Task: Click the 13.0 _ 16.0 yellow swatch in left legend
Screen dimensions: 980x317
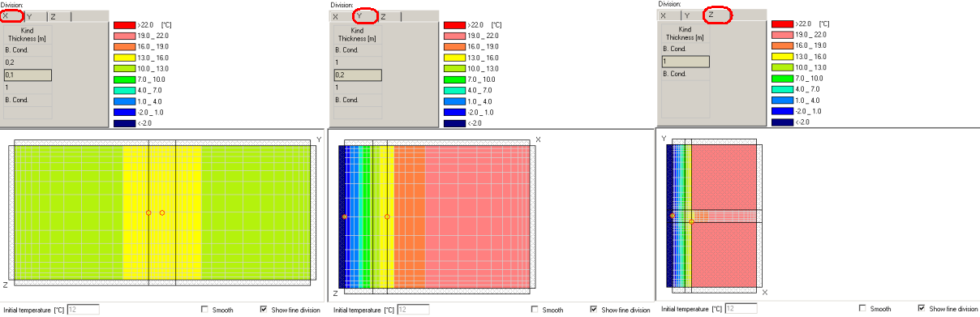Action: pyautogui.click(x=125, y=58)
